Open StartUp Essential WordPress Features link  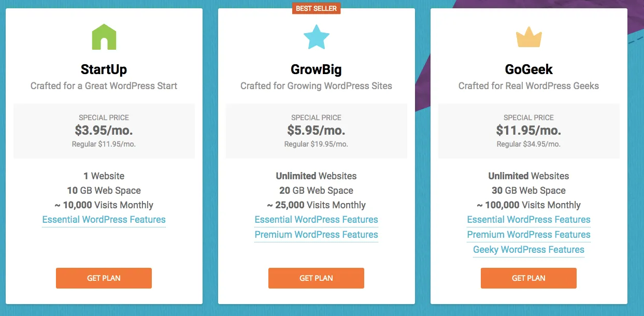pyautogui.click(x=104, y=220)
